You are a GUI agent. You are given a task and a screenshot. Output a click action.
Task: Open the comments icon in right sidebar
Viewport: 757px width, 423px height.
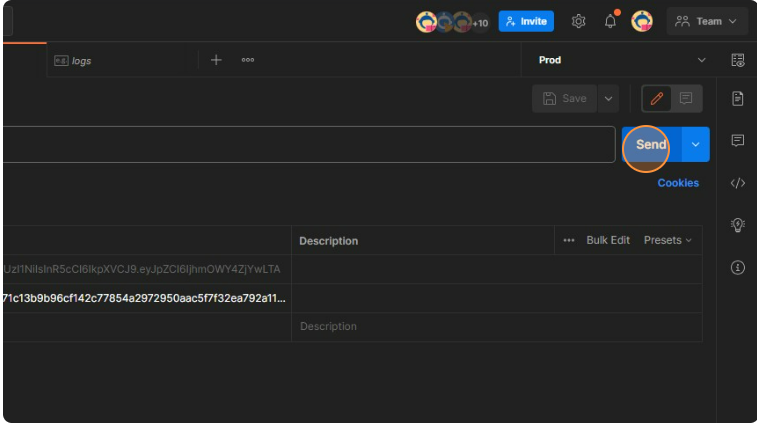[x=738, y=140]
